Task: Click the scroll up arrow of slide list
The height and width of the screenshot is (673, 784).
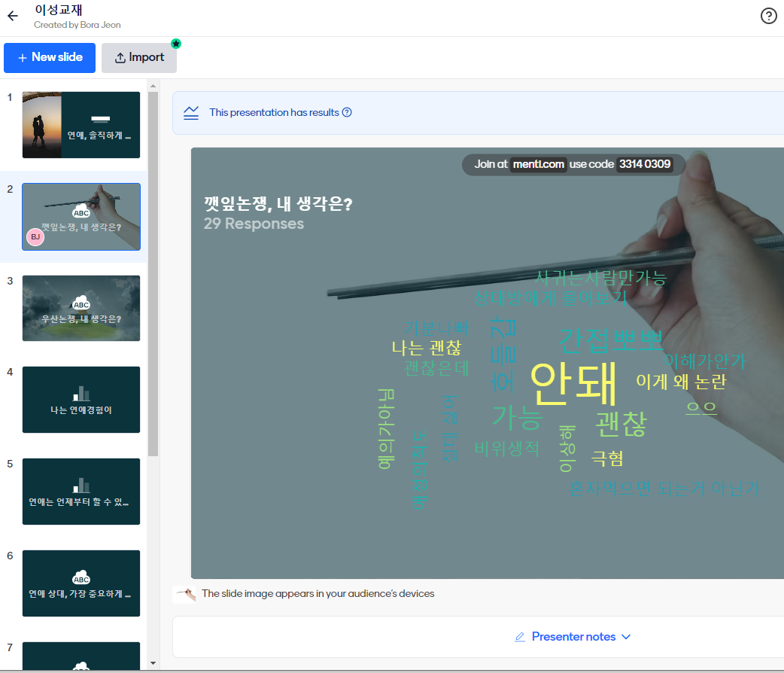Action: click(x=153, y=86)
